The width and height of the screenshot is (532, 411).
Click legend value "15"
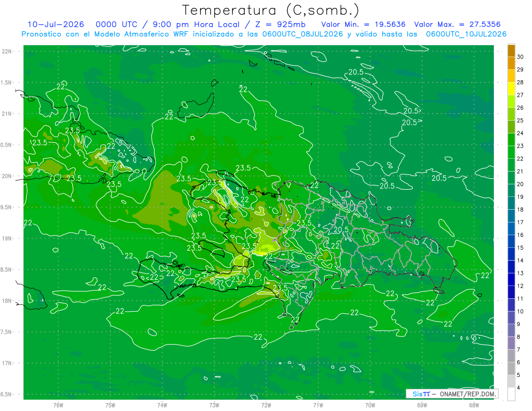coord(520,248)
